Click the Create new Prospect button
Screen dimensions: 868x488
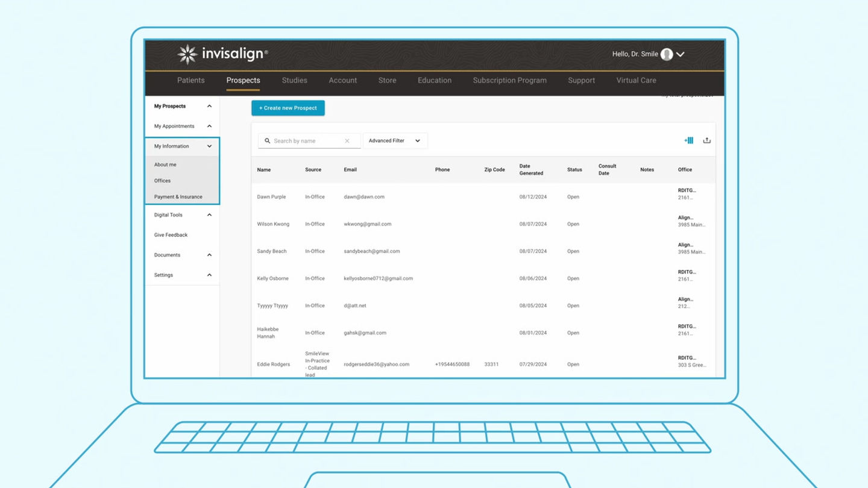coord(288,108)
